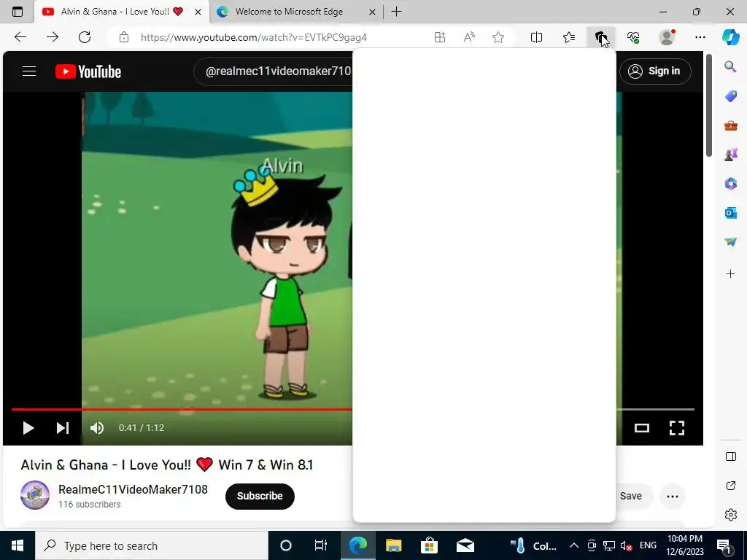
Task: Open Settings and more ellipsis menu
Action: tap(700, 37)
